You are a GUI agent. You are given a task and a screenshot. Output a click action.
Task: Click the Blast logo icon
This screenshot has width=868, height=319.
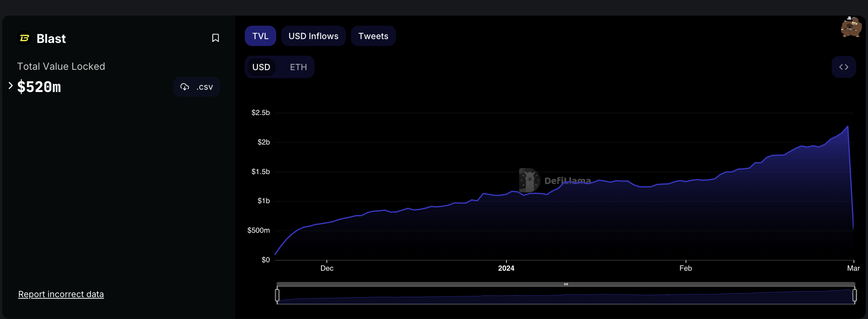click(x=25, y=38)
